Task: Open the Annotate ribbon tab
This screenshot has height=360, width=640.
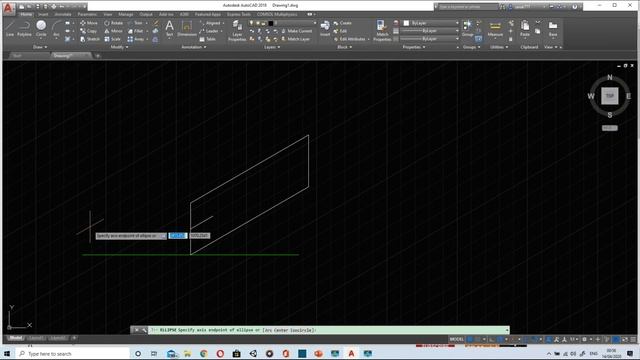Action: coord(63,14)
